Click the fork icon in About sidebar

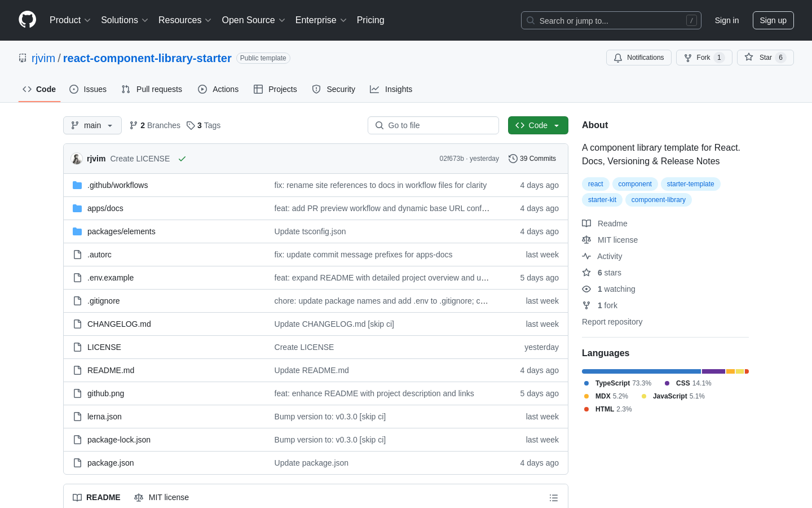pos(586,305)
